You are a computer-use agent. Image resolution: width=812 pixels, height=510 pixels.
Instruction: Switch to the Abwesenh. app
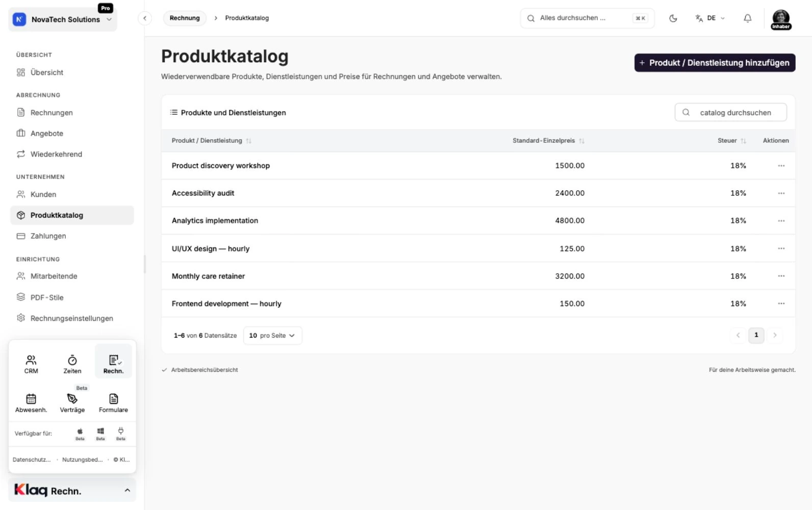coord(31,402)
